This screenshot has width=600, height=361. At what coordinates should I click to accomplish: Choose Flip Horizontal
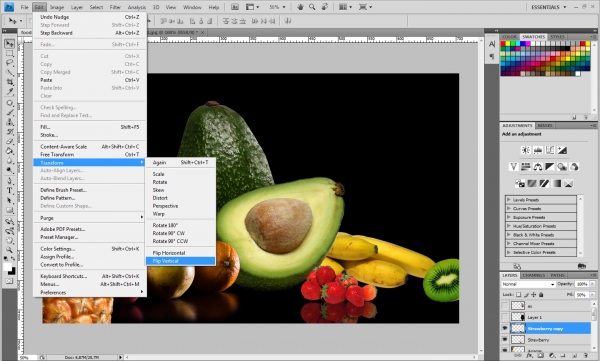point(181,253)
